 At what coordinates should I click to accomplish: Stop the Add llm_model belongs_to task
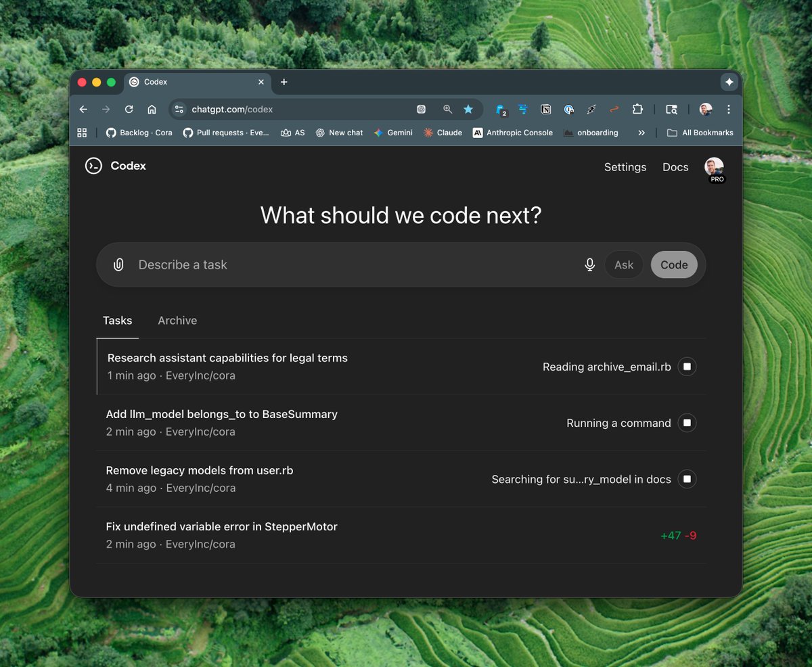(x=687, y=423)
